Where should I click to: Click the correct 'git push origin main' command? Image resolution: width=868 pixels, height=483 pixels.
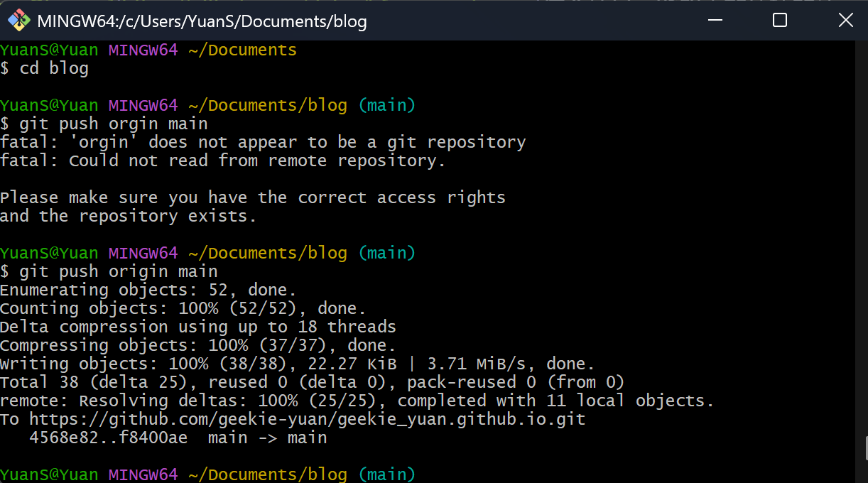point(117,272)
